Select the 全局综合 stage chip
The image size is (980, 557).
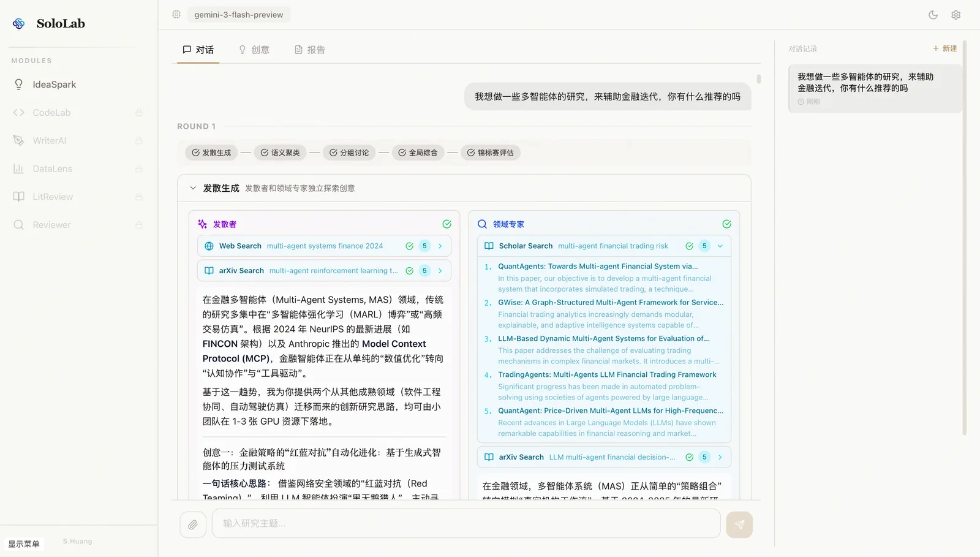[418, 153]
